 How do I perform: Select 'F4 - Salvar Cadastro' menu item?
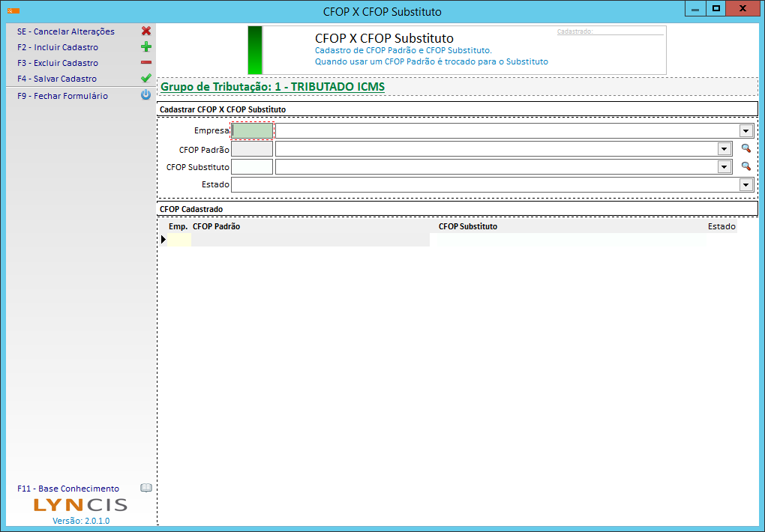(x=57, y=79)
